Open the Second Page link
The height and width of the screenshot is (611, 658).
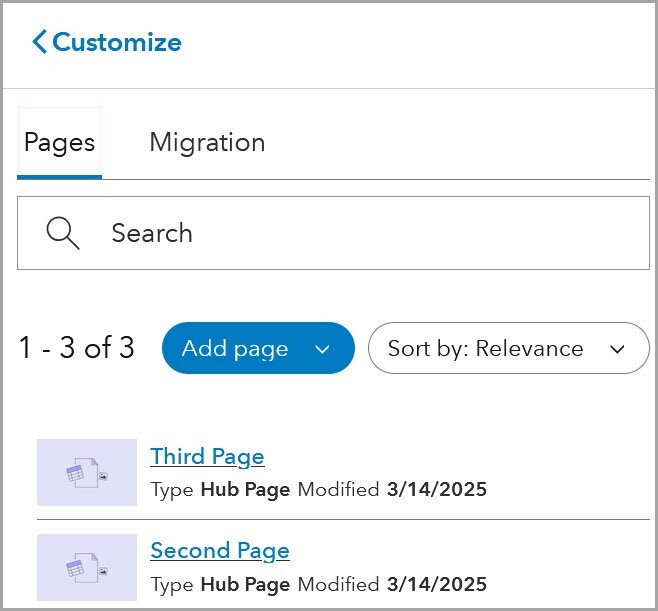coord(220,551)
